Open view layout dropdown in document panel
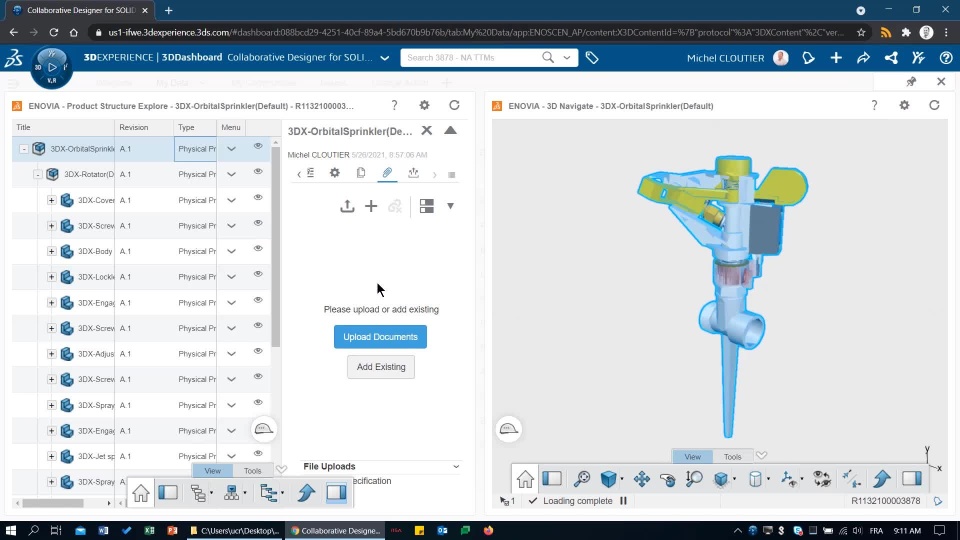This screenshot has height=540, width=960. [x=450, y=206]
